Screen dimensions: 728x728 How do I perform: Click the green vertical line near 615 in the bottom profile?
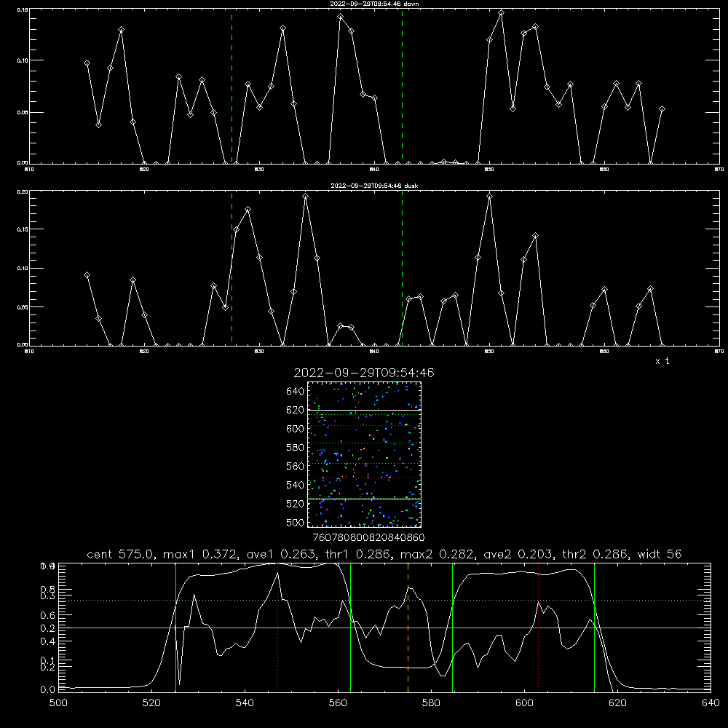pos(594,628)
